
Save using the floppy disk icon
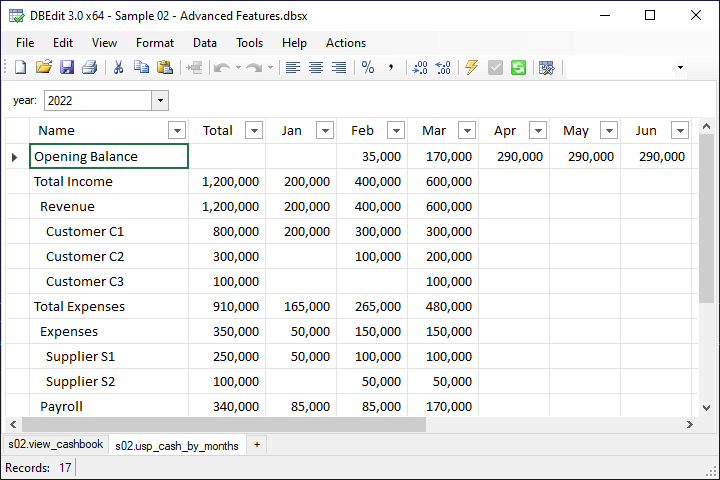67,68
